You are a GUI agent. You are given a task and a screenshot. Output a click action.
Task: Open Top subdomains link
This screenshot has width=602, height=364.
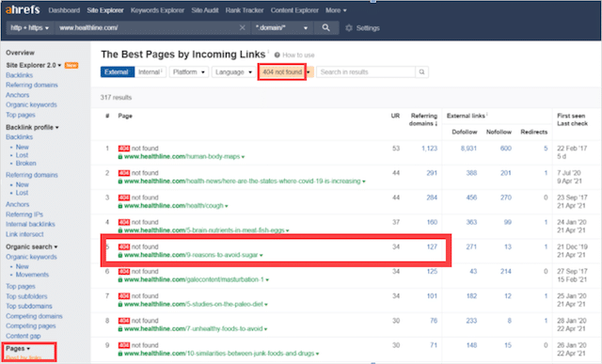click(x=29, y=307)
